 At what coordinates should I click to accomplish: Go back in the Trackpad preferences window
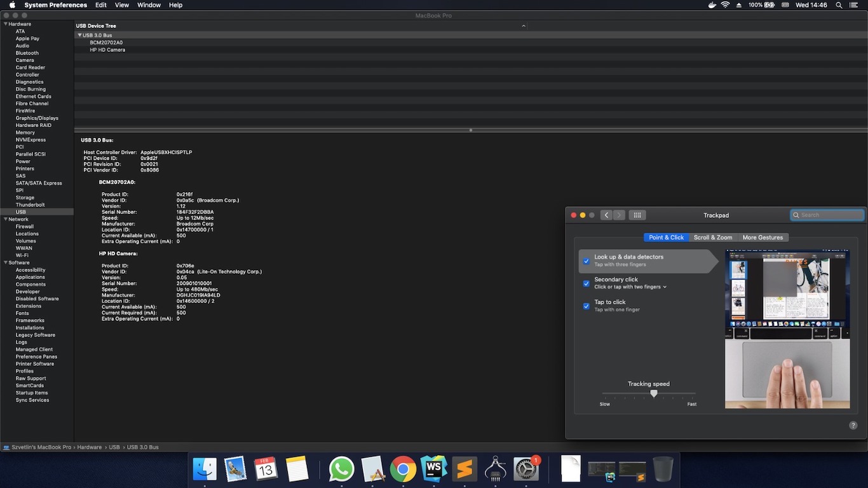[606, 215]
